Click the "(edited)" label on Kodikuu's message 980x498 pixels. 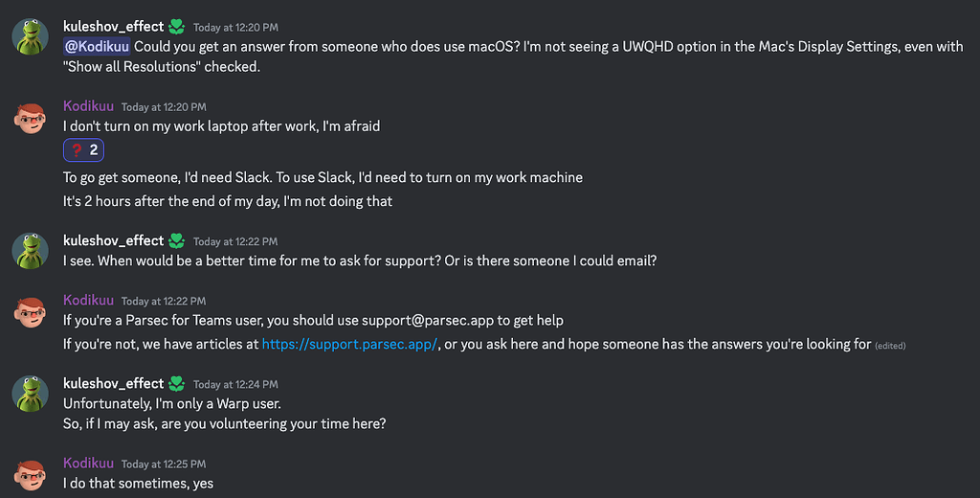(x=890, y=346)
